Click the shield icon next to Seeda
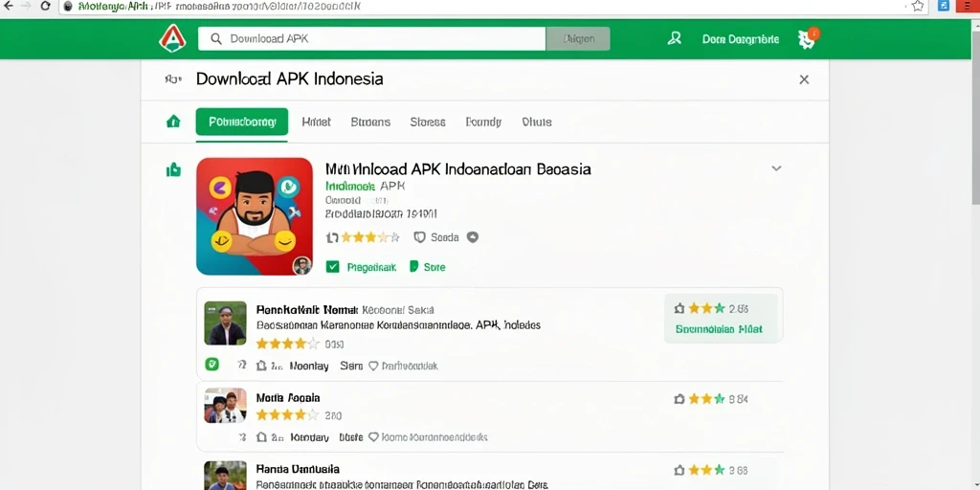This screenshot has height=490, width=980. (x=420, y=237)
